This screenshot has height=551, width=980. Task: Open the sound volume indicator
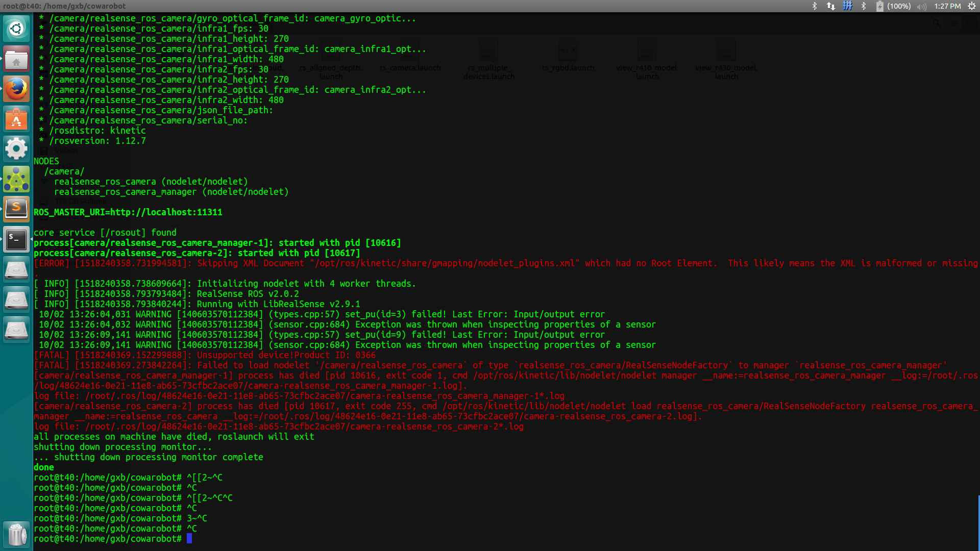pyautogui.click(x=921, y=6)
